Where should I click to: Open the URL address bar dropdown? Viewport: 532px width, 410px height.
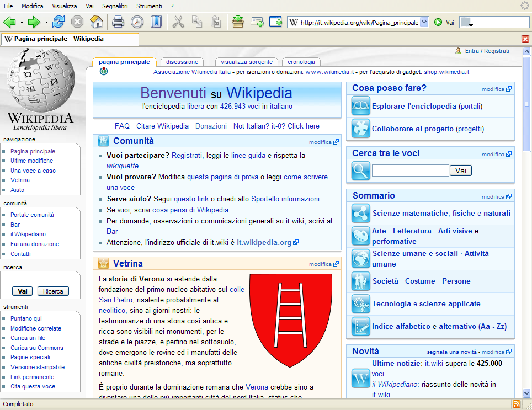pyautogui.click(x=424, y=23)
